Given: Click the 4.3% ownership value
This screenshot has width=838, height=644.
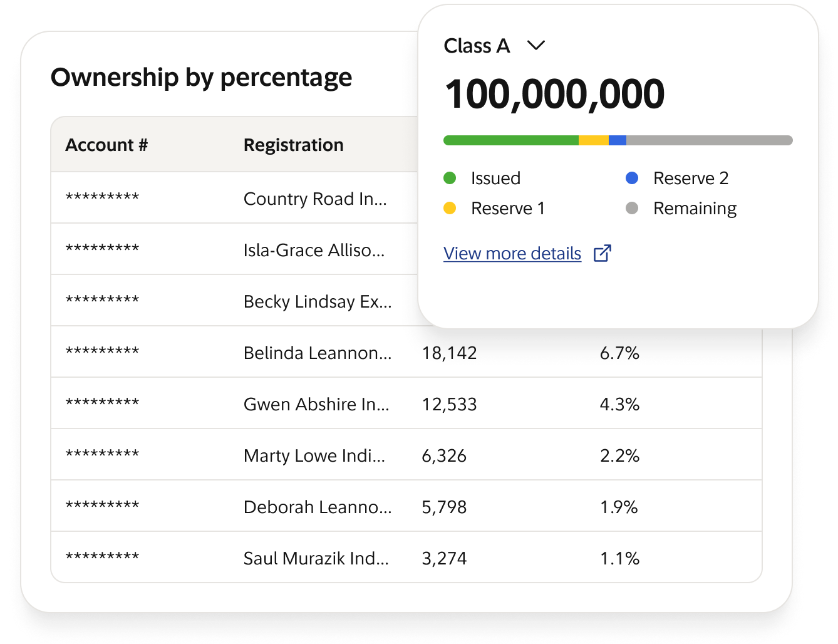Looking at the screenshot, I should coord(619,405).
